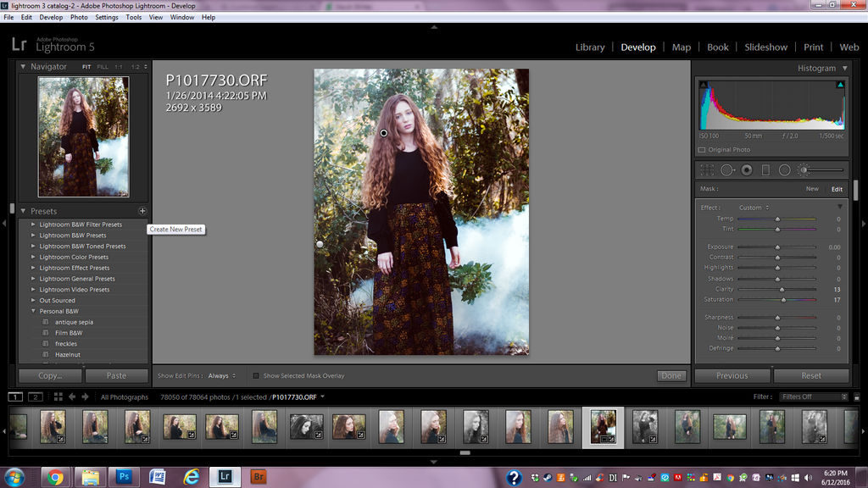This screenshot has height=488, width=868.
Task: Switch mask mode to Edit
Action: 837,189
